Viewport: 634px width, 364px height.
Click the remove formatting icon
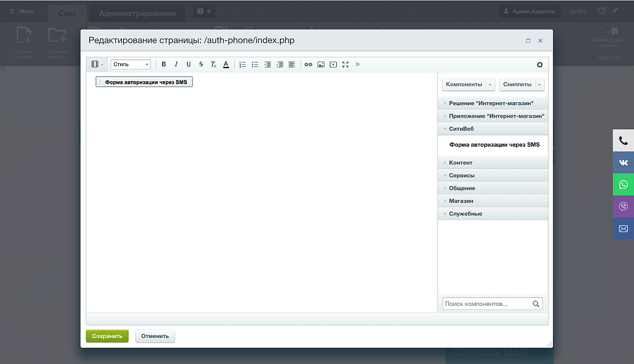point(214,64)
